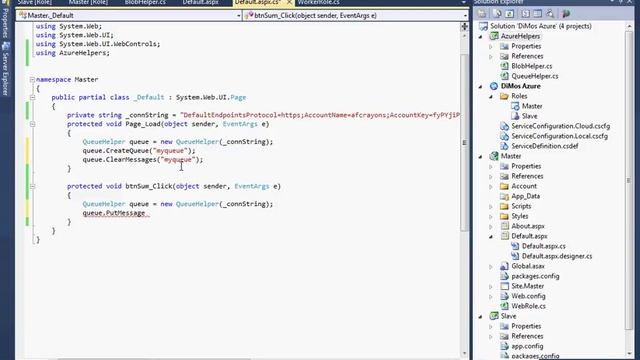Screen dimensions: 640x360
Task: Switch to the Default.aspx tab
Action: (200, 2)
